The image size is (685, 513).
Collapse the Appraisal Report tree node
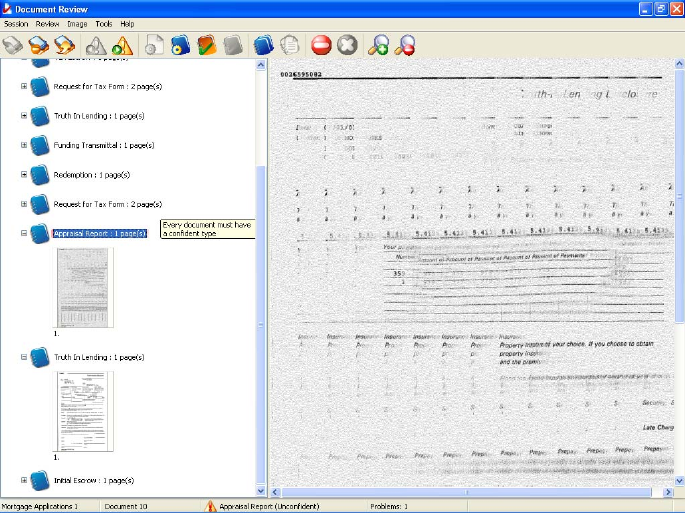pos(24,233)
